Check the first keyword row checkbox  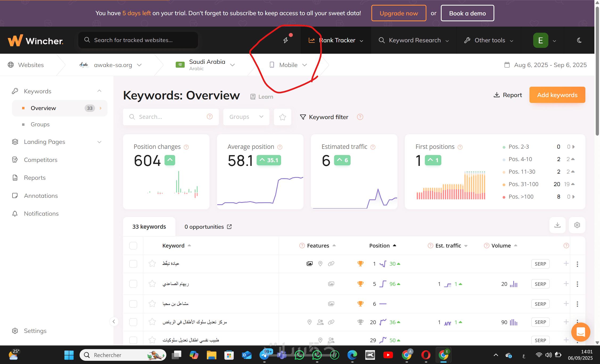click(133, 264)
